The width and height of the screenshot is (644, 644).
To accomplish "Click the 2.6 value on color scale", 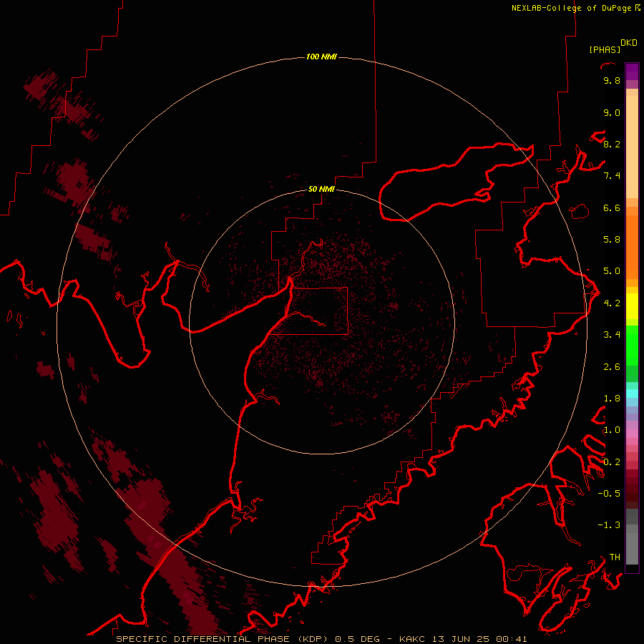I will click(612, 367).
